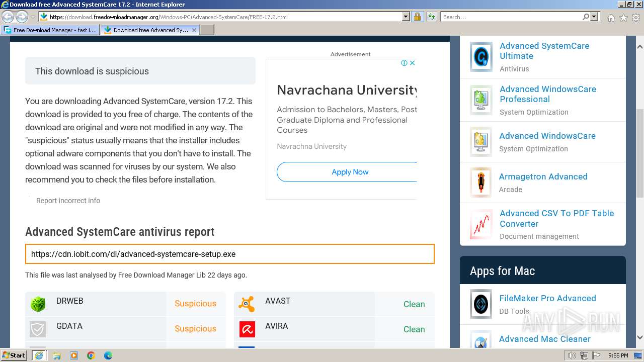Click the security lock icon in address bar
The height and width of the screenshot is (362, 644).
tap(417, 17)
